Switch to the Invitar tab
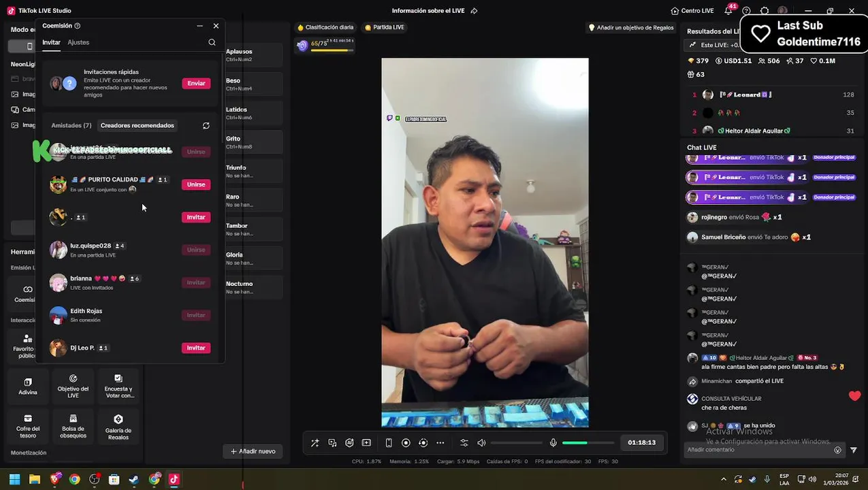Image resolution: width=868 pixels, height=490 pixels. point(51,42)
